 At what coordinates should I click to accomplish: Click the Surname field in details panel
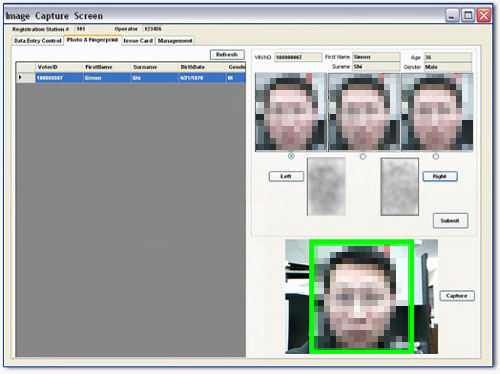tap(376, 67)
